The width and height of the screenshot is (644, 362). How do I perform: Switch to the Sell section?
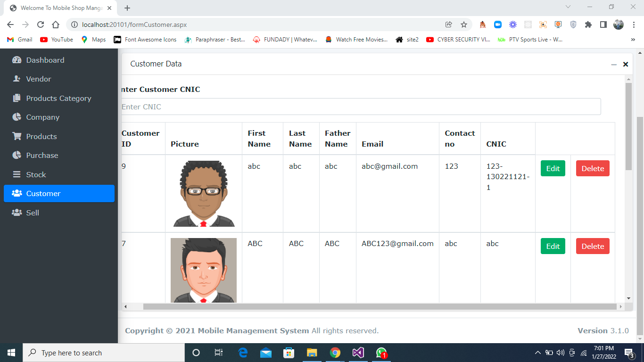32,213
